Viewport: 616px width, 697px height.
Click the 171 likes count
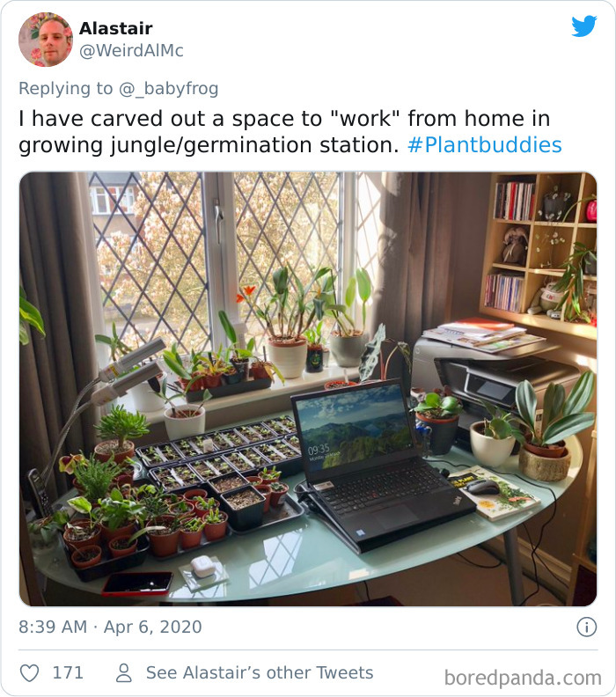(68, 672)
